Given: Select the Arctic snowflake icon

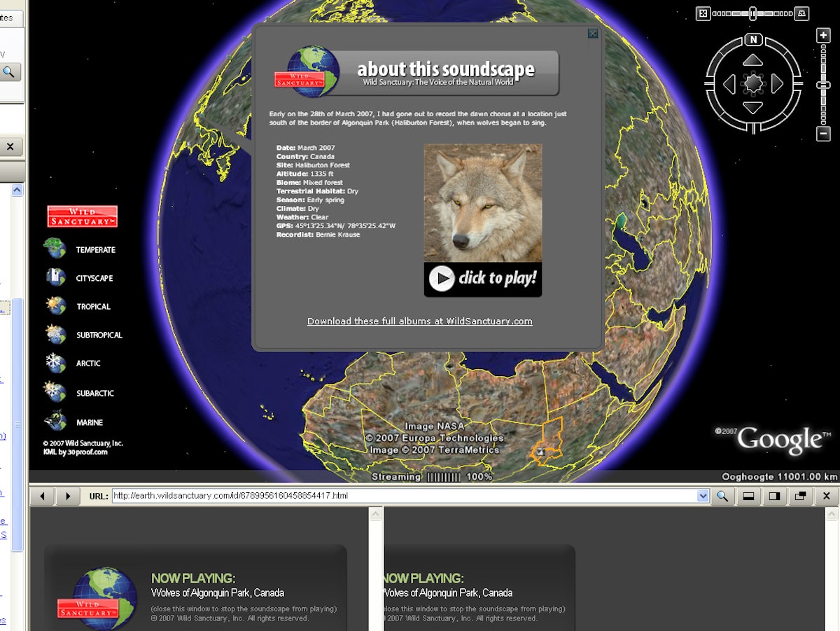Looking at the screenshot, I should click(55, 363).
